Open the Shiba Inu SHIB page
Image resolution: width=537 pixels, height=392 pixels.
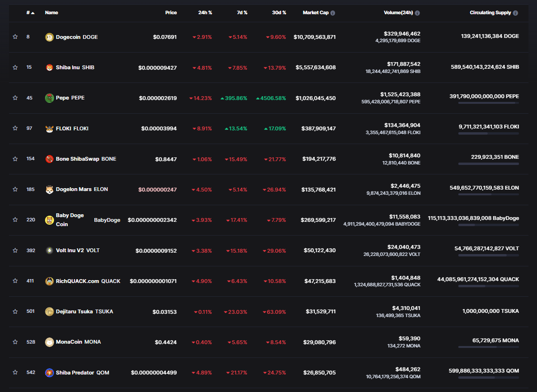[x=75, y=67]
